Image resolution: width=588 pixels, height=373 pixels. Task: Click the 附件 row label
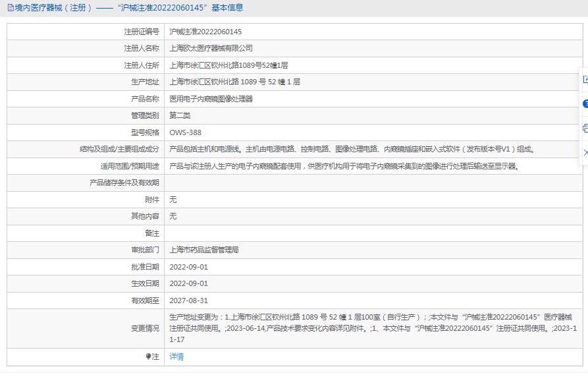[152, 200]
